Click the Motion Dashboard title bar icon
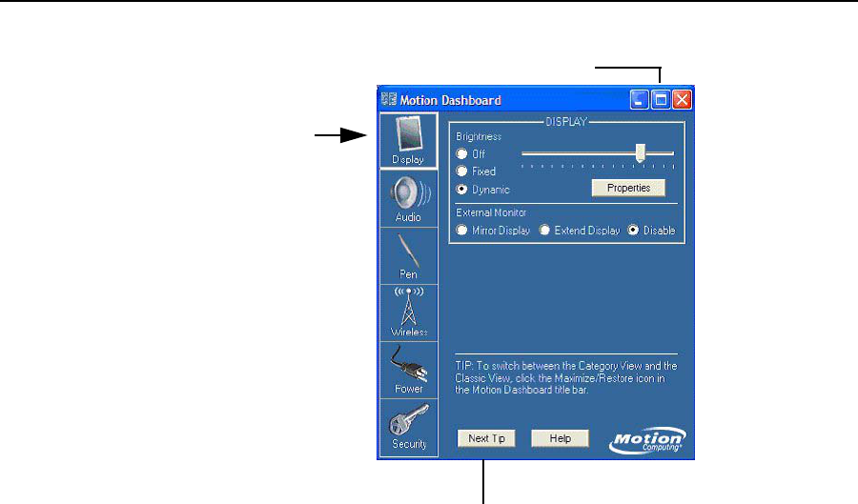Screen dimensions: 858x504 tap(389, 99)
